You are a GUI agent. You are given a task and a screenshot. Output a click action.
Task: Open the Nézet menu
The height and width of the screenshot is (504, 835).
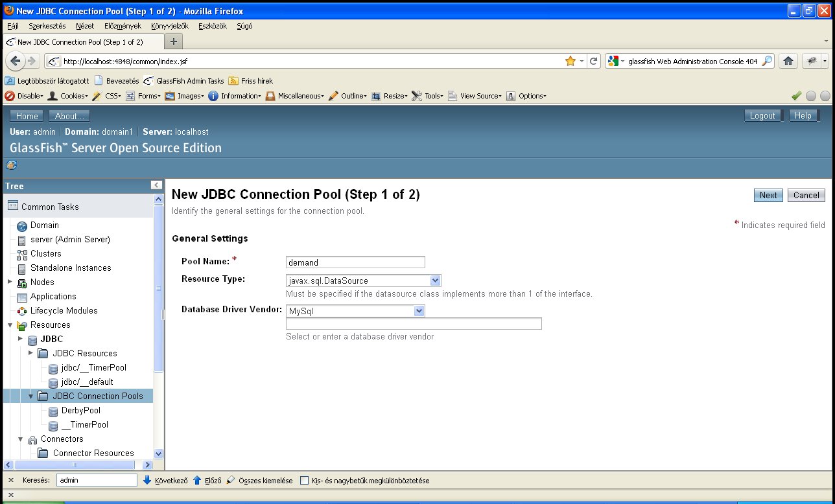(85, 26)
